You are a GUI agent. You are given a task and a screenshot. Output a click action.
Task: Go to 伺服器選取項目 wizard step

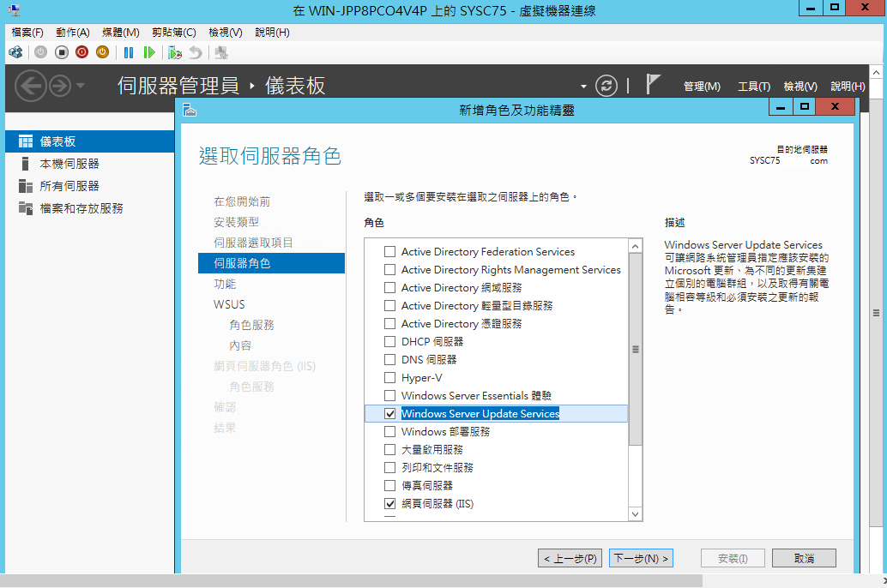tap(253, 243)
